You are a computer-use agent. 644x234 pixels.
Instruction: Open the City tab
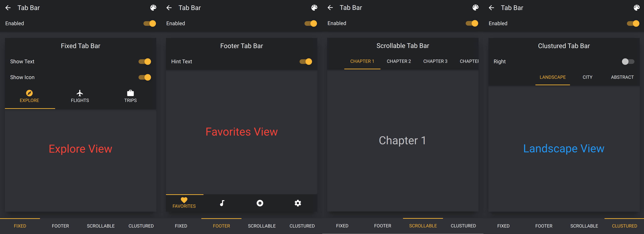[587, 77]
